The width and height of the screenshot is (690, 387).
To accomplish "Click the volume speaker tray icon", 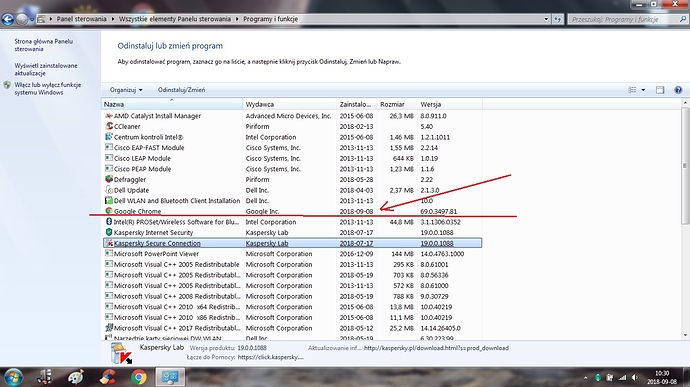I will click(x=634, y=377).
